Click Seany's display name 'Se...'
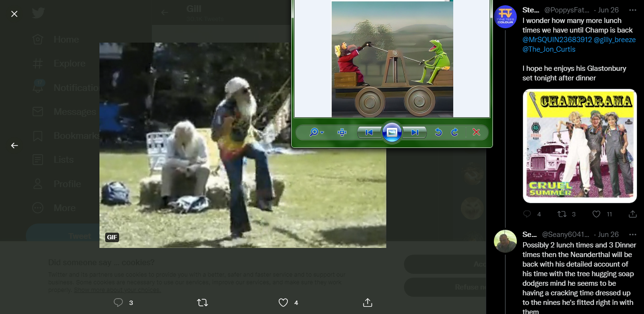The width and height of the screenshot is (644, 314). 530,235
